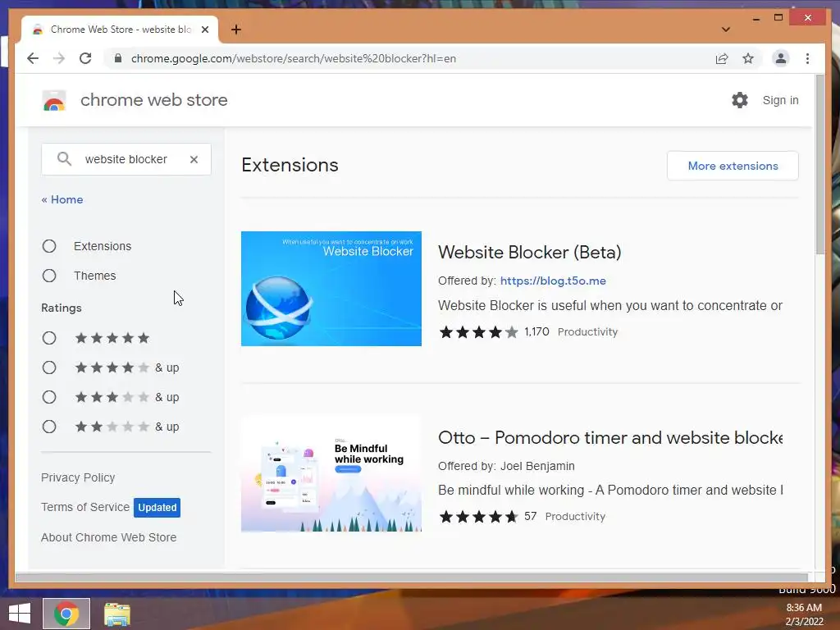This screenshot has width=840, height=630.
Task: Open Website Blocker (Beta) thumbnail
Action: (x=331, y=289)
